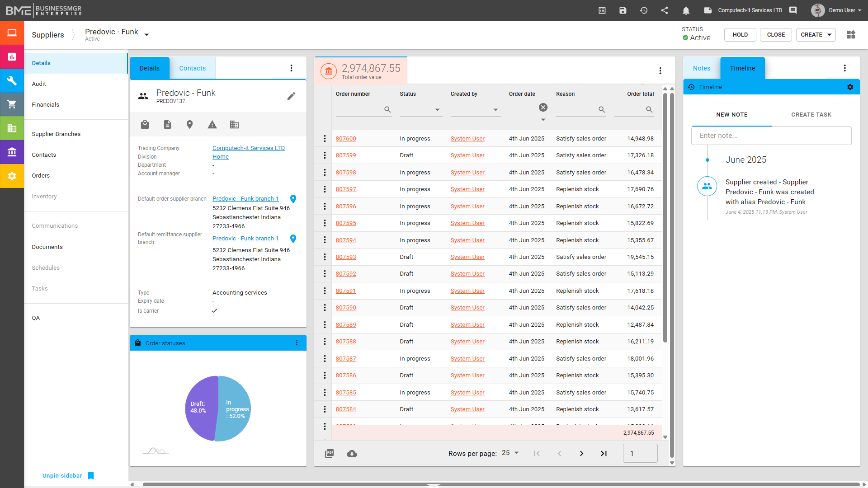Screen dimensions: 868x488
Task: Open timeline settings gear icon
Action: tap(850, 87)
